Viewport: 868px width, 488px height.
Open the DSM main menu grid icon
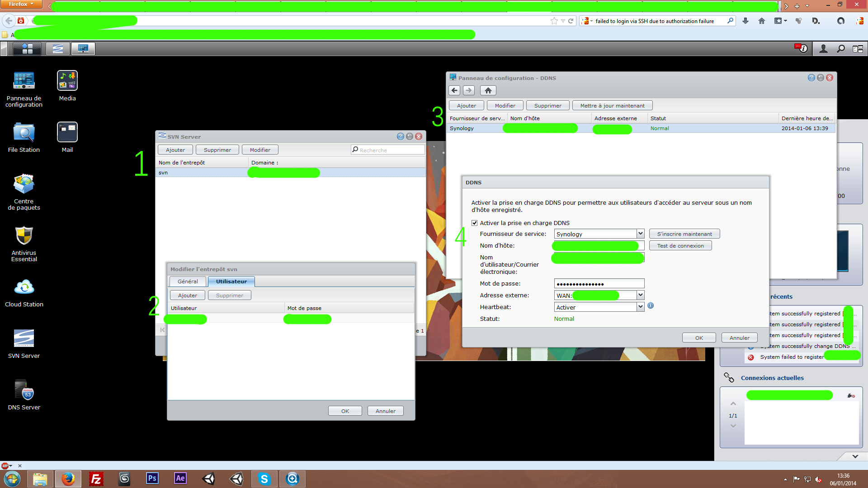27,49
